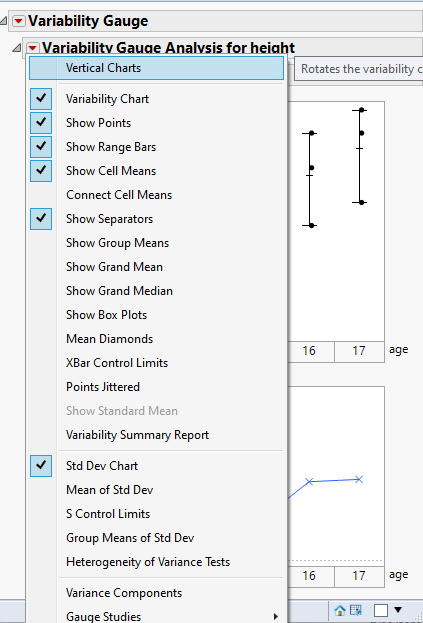Collapse Variability Gauge Analysis for height section
Viewport: 423px width, 623px height.
tap(16, 48)
